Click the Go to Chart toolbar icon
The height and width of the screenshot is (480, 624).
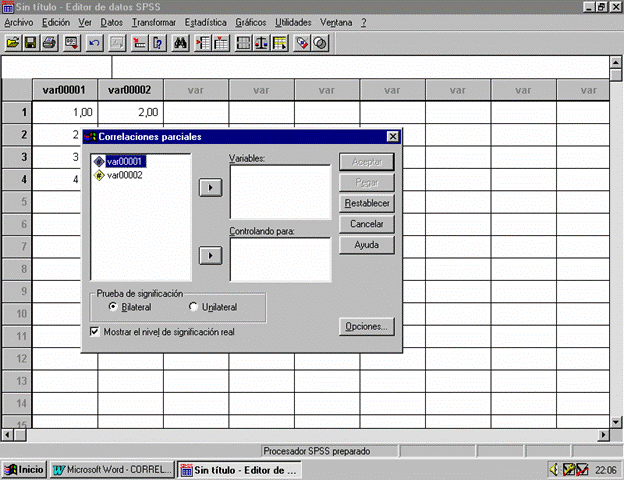click(117, 43)
